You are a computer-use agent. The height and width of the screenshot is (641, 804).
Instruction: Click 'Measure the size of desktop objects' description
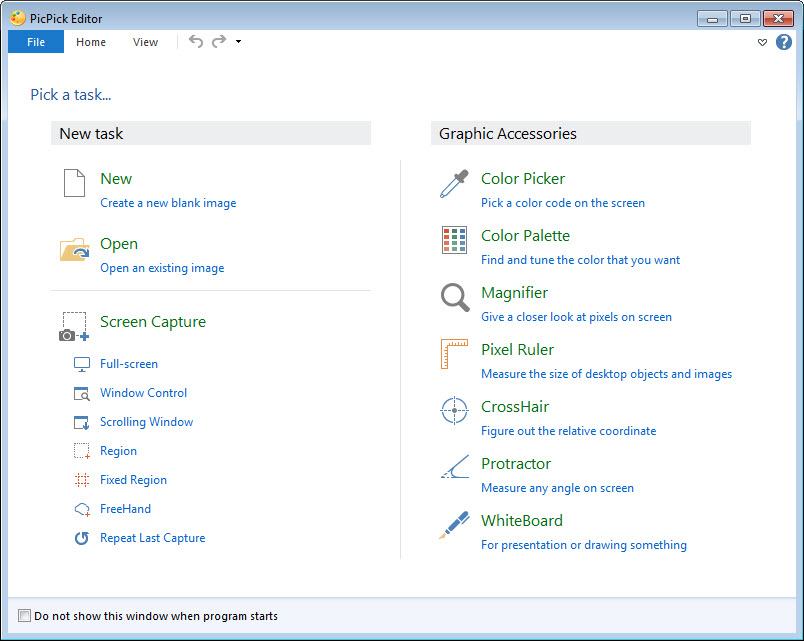click(607, 374)
